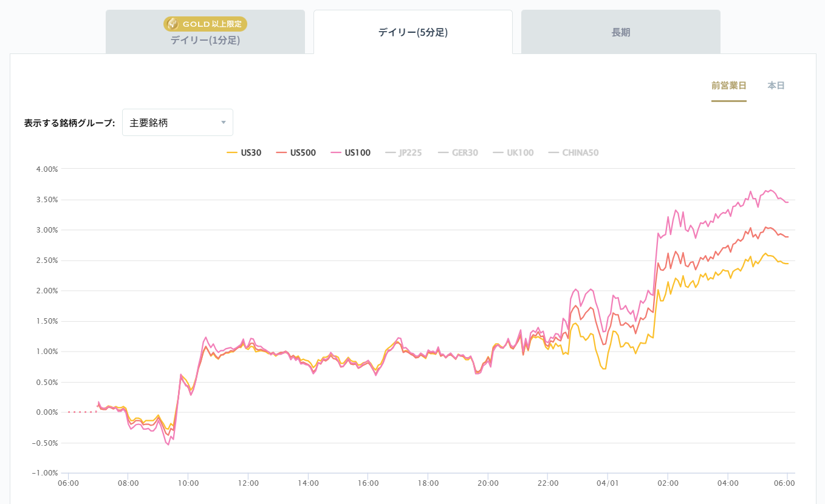Open the 長期 tab

[621, 33]
